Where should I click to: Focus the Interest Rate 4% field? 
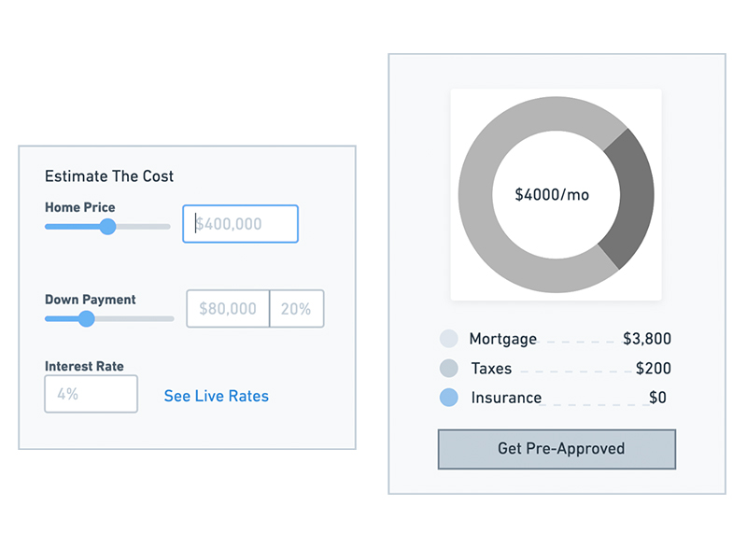pos(91,394)
